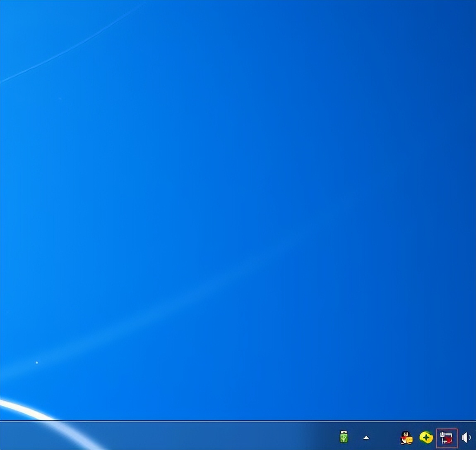The width and height of the screenshot is (476, 450).
Task: Open QQ messenger from the system tray
Action: 406,437
